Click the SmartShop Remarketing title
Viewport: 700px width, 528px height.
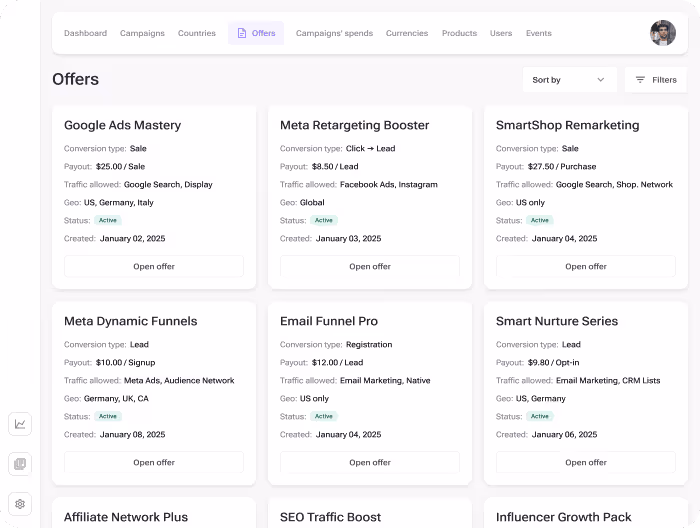click(x=567, y=125)
